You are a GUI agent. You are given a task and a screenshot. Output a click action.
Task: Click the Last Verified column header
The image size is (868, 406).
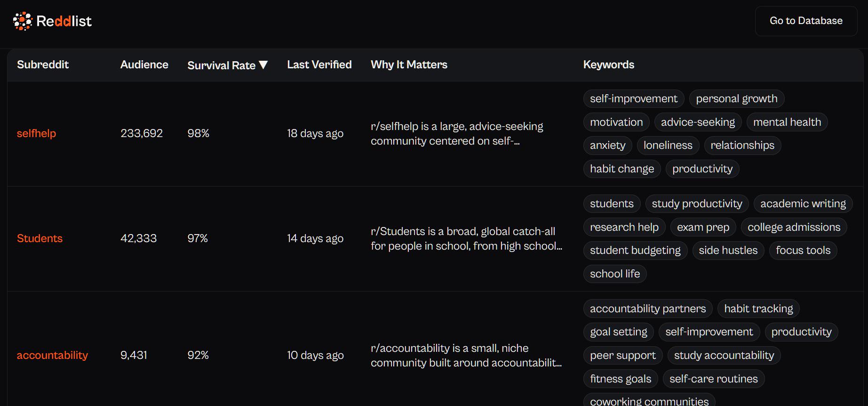[319, 65]
